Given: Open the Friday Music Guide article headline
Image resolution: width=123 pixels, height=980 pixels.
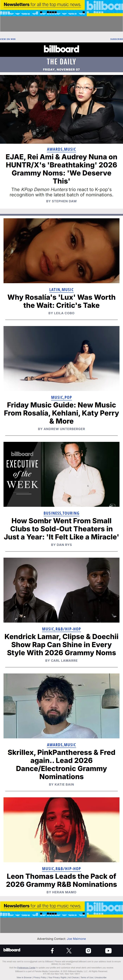Looking at the screenshot, I should 61,413.
